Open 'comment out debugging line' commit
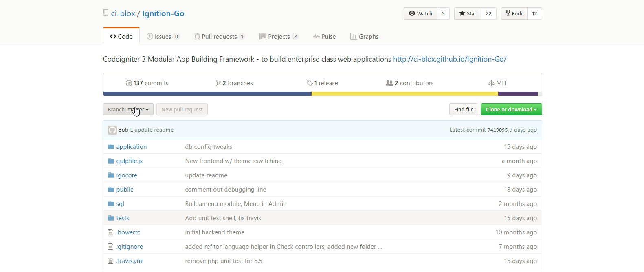The height and width of the screenshot is (272, 644). [x=226, y=190]
